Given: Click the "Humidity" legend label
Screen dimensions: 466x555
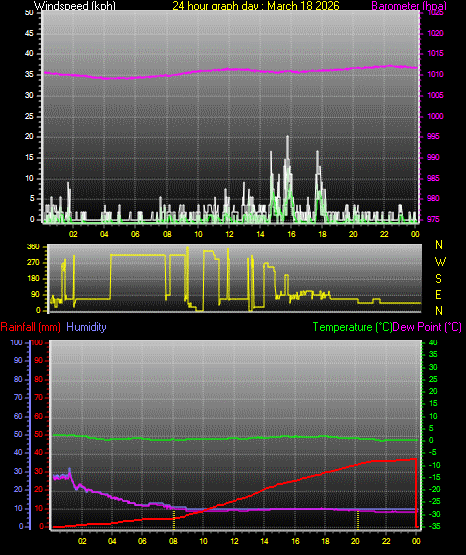Looking at the screenshot, I should tap(86, 327).
